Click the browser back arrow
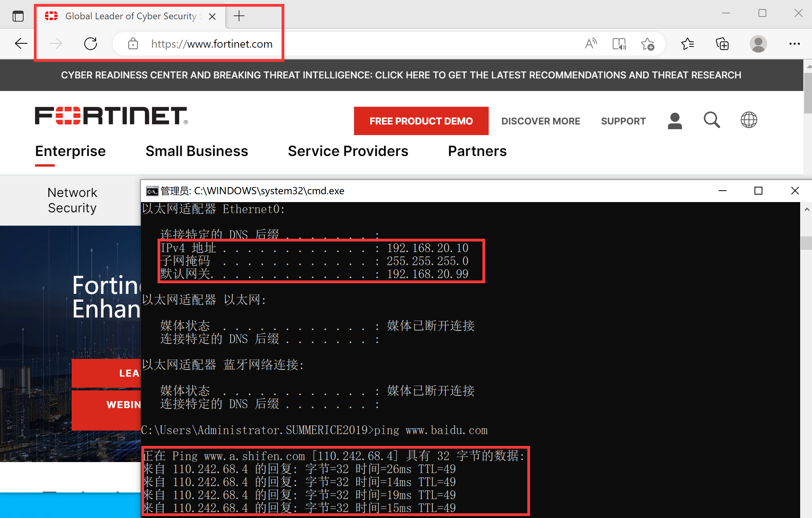The height and width of the screenshot is (518, 812). [x=21, y=44]
